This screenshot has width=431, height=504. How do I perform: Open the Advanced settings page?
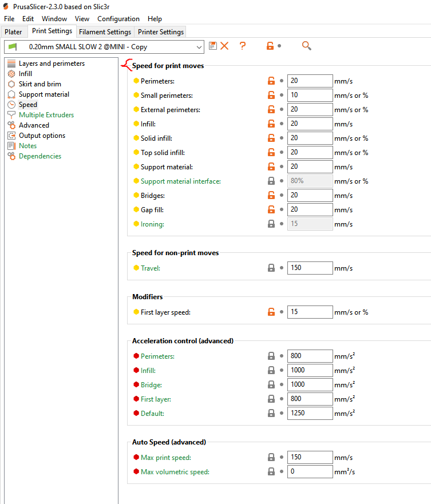(x=34, y=125)
